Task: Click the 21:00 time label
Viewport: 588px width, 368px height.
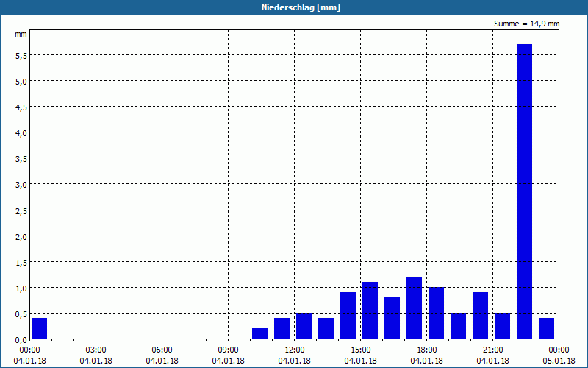Action: click(x=492, y=350)
